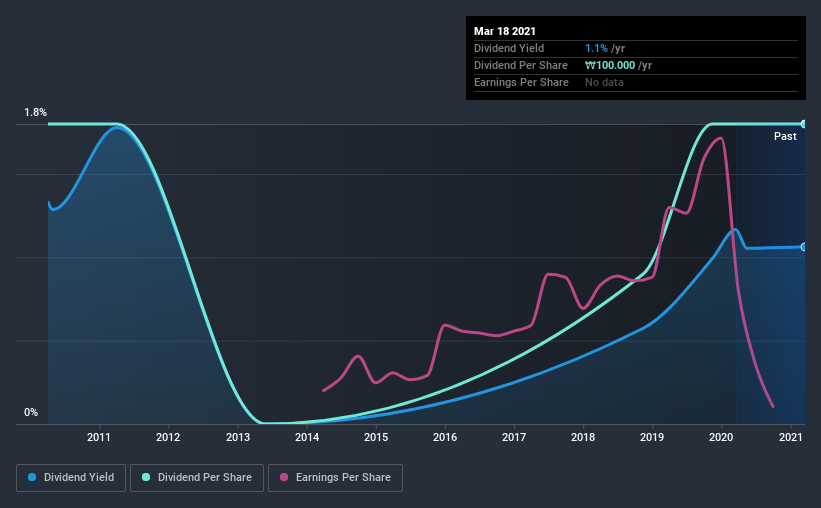Click the Mar 18 2021 tooltip date
Image resolution: width=821 pixels, height=508 pixels.
click(505, 31)
